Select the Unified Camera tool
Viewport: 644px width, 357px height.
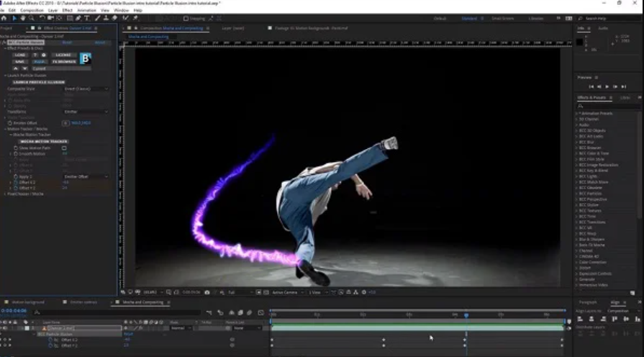tap(50, 19)
